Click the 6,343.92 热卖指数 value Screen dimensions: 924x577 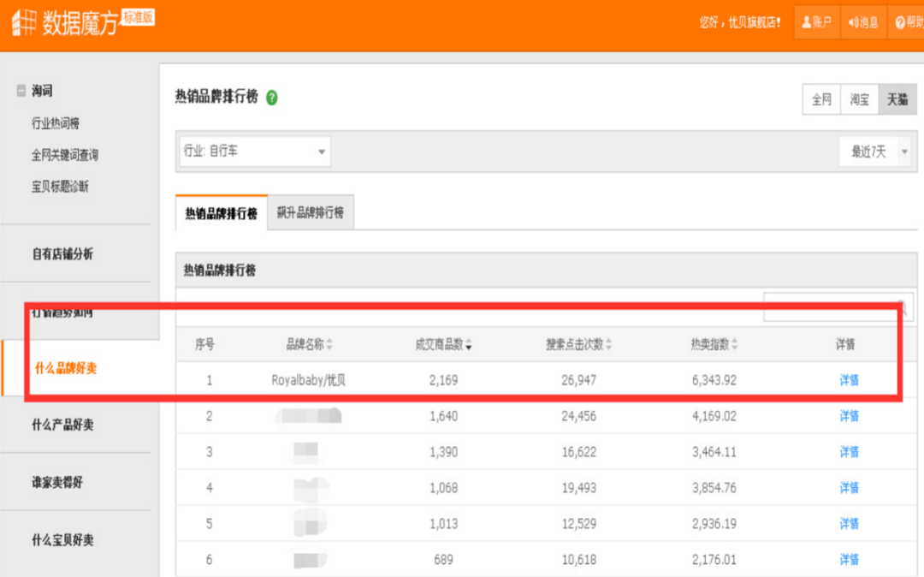pyautogui.click(x=714, y=380)
